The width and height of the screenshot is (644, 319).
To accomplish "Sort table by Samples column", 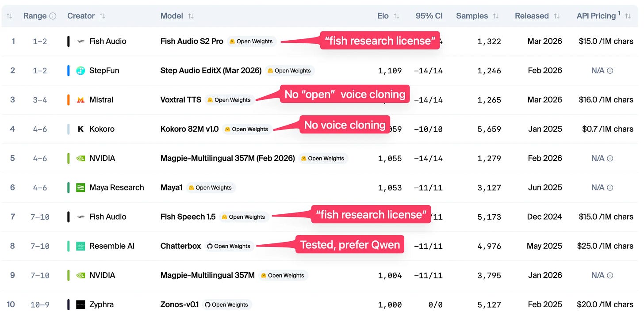I will pos(495,16).
